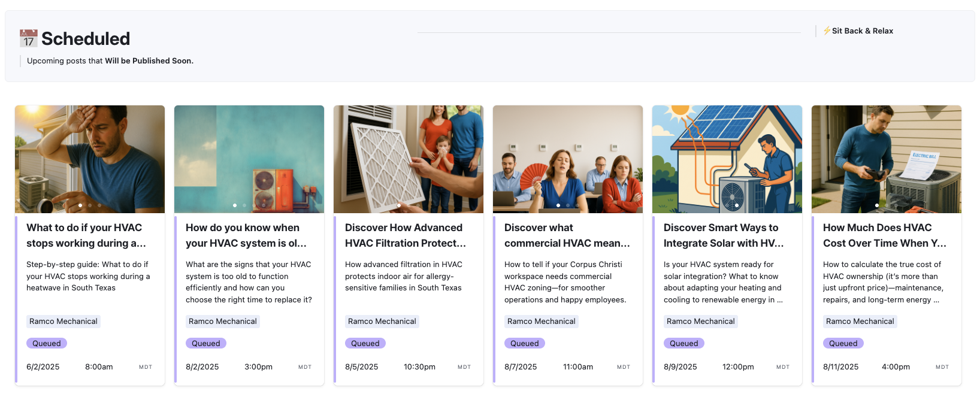Click MDT timezone on the 6/2/2025 card
The width and height of the screenshot is (980, 397).
[x=146, y=367]
